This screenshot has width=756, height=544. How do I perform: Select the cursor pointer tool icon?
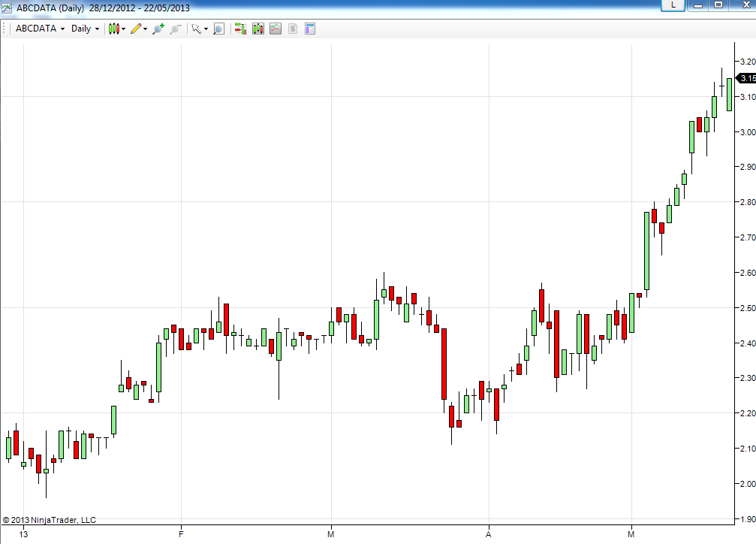[196, 29]
